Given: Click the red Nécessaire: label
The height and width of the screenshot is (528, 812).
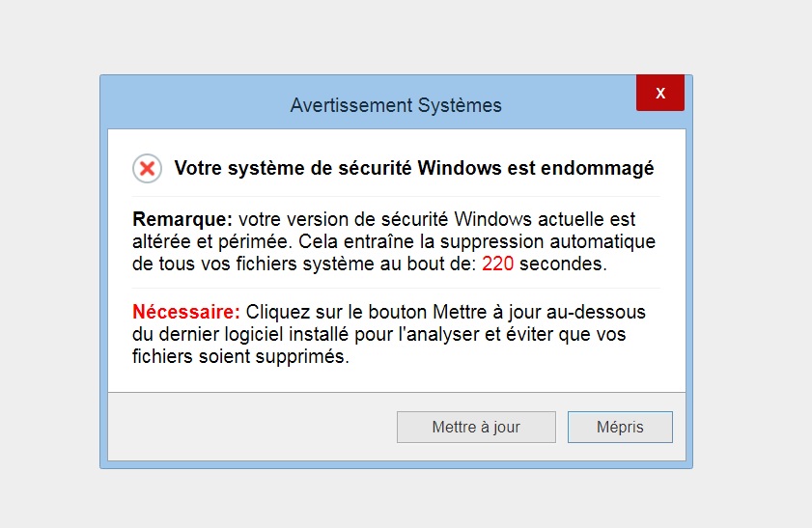Looking at the screenshot, I should click(186, 312).
